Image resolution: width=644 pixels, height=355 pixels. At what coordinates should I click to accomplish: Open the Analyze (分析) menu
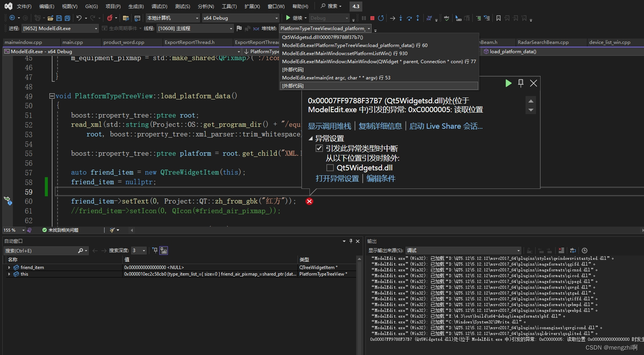coord(206,6)
